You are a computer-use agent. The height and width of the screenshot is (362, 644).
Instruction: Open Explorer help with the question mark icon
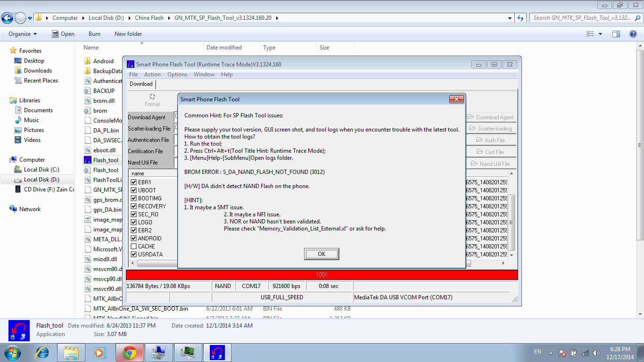633,34
